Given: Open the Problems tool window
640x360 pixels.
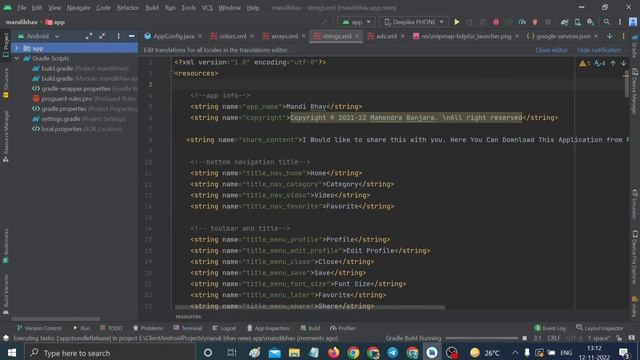Looking at the screenshot, I should tap(148, 328).
